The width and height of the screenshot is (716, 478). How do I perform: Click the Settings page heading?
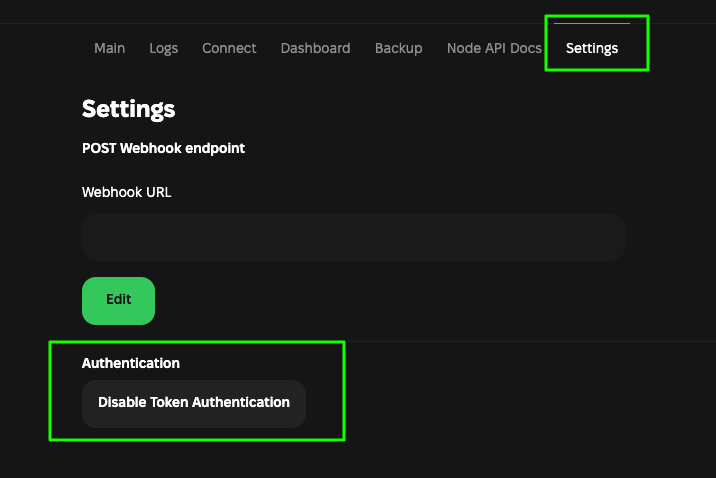point(128,108)
